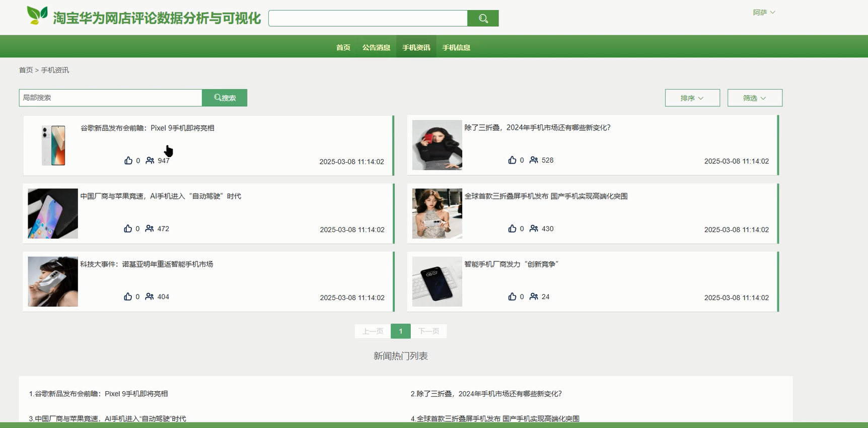Open article title 智能手机厂商发力“创新竞争”
868x428 pixels.
511,264
